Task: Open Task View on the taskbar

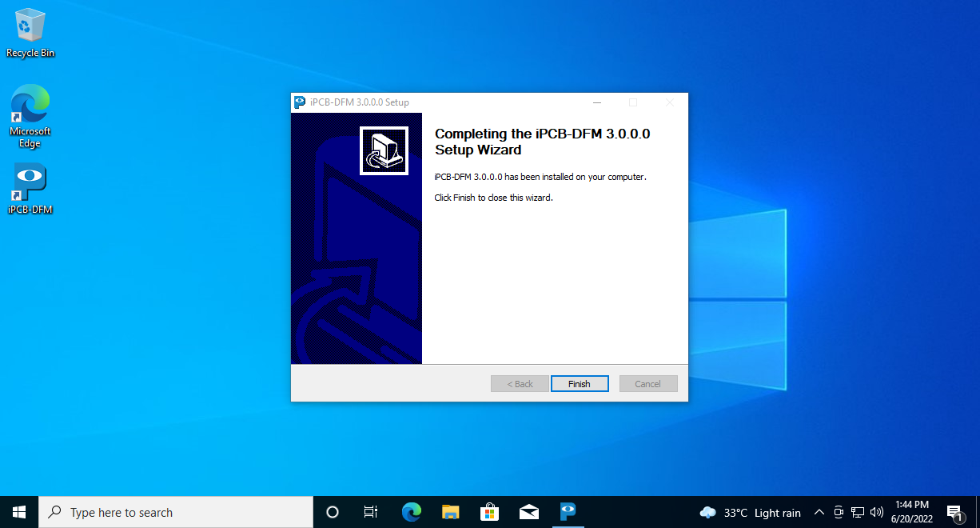Action: (x=371, y=512)
